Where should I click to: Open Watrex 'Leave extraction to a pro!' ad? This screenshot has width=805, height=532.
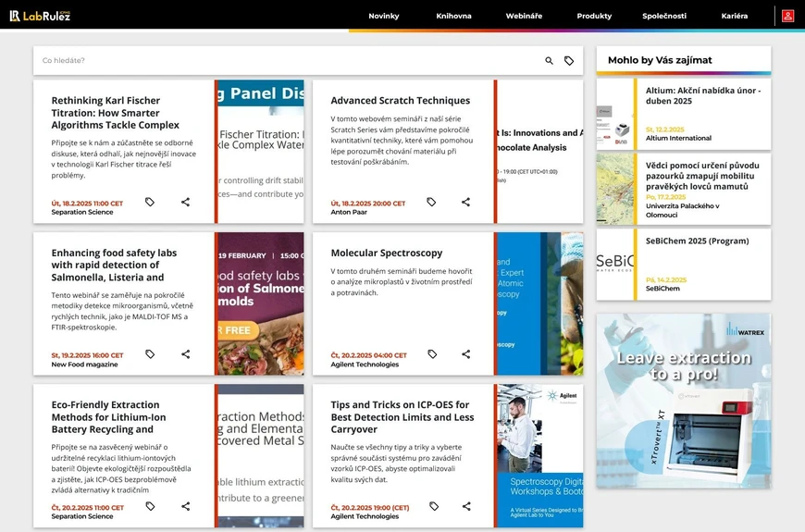[684, 401]
